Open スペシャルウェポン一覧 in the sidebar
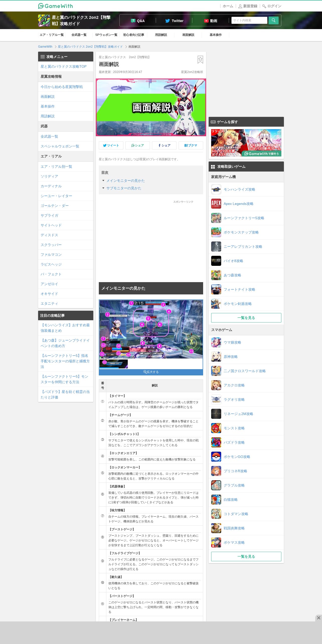Image resolution: width=322 pixels, height=644 pixels. 66,146
